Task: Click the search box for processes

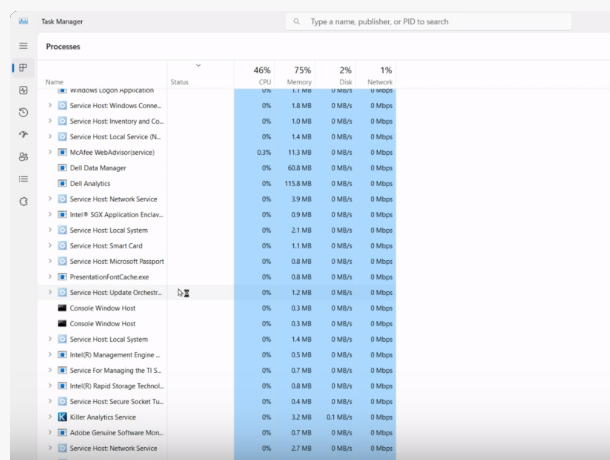Action: click(429, 22)
